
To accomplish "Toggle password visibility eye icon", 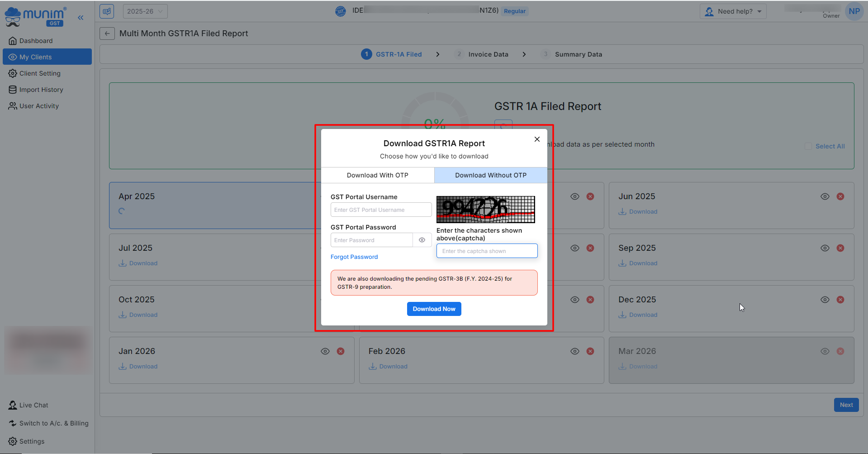I will 422,240.
